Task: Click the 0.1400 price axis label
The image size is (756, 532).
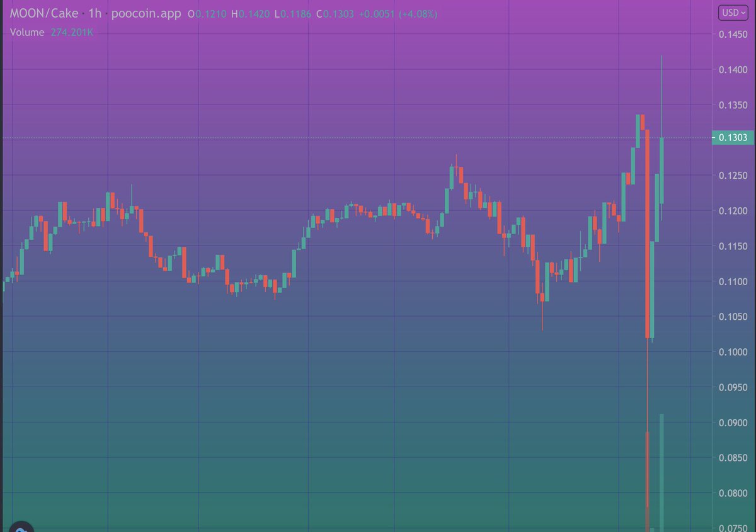Action: 733,70
